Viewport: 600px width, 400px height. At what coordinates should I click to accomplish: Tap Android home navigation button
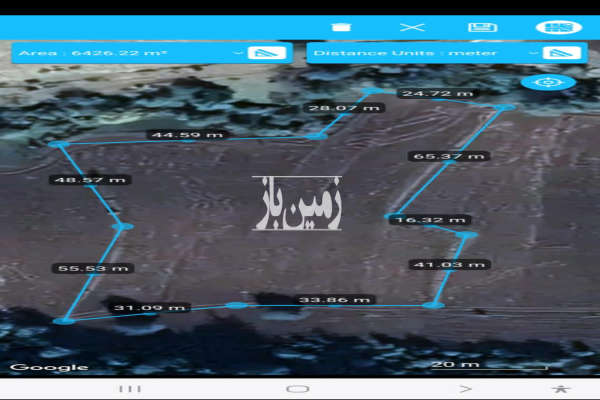click(298, 388)
